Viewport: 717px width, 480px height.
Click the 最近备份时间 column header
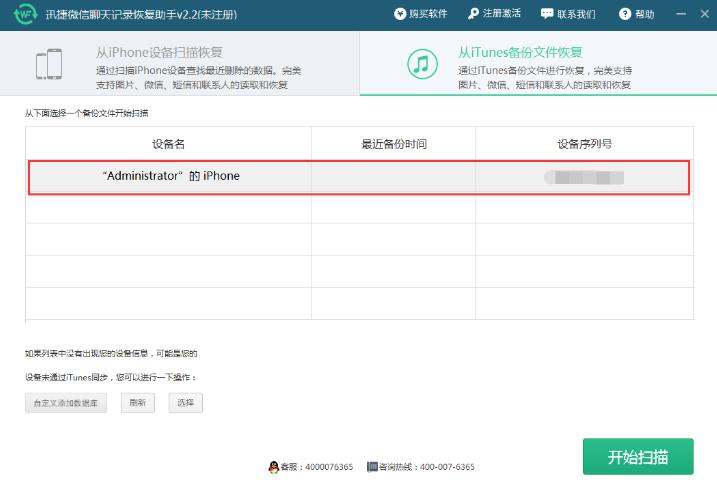click(x=393, y=144)
